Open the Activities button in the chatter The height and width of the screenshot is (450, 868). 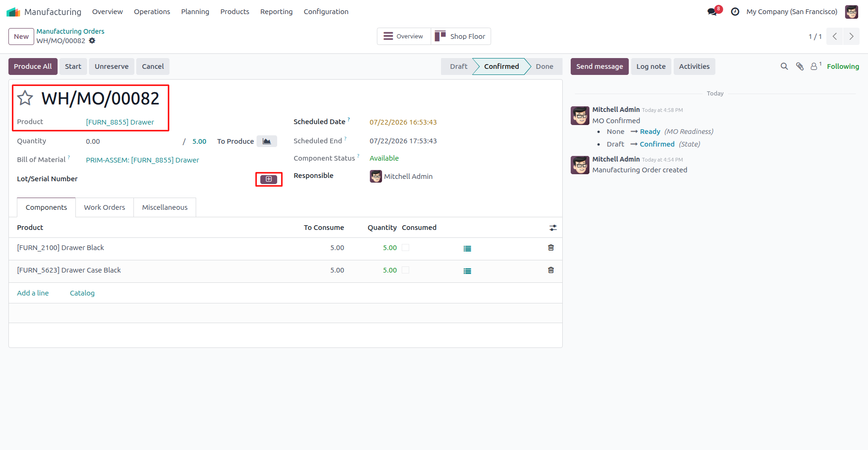pyautogui.click(x=694, y=66)
